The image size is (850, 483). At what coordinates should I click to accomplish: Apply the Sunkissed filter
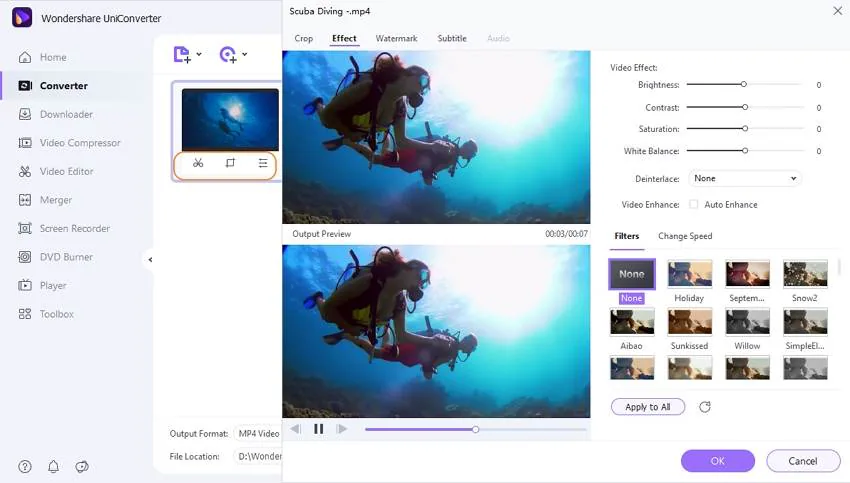click(690, 322)
